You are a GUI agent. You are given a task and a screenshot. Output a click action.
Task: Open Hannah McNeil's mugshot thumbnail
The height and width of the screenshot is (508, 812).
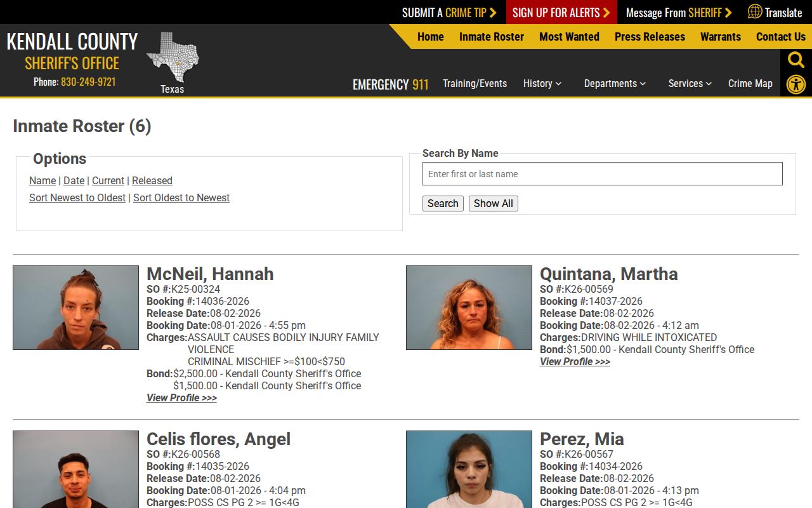75,307
